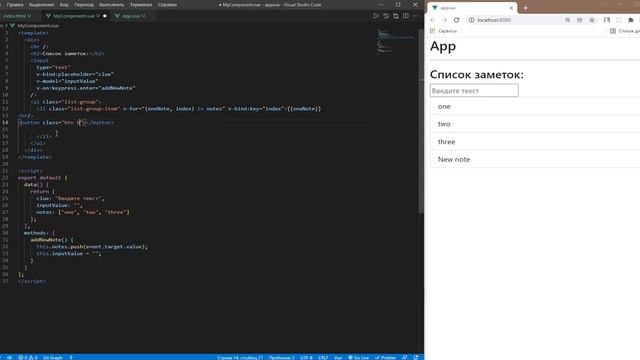Screen dimensions: 640x360
Task: Open the Переход menu
Action: coord(84,4)
